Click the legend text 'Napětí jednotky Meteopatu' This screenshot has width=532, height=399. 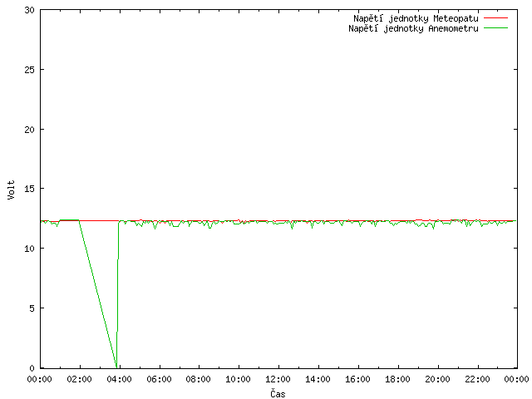coord(416,18)
